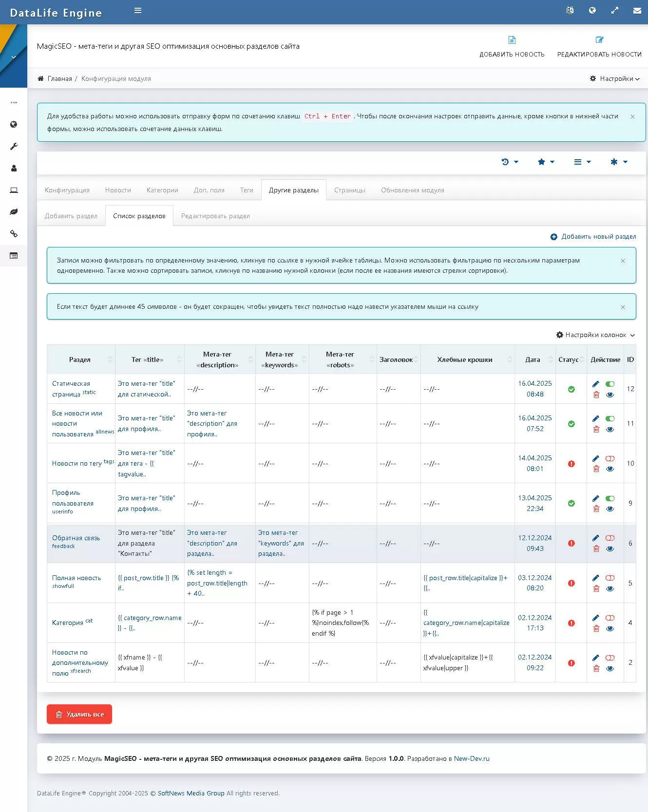Click the Удалить все button
Image resolution: width=648 pixels, height=812 pixels.
(x=79, y=714)
